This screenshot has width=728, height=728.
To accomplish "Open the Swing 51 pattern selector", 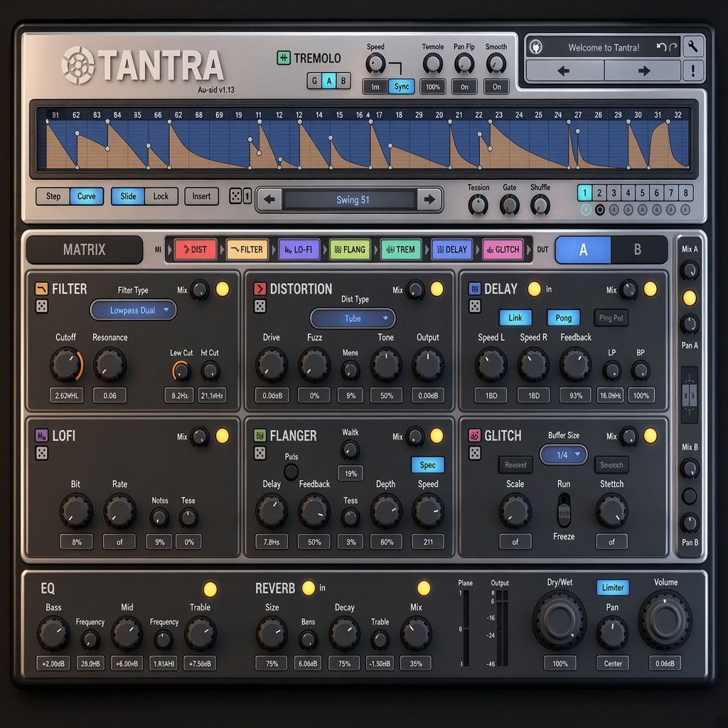I will click(x=351, y=200).
